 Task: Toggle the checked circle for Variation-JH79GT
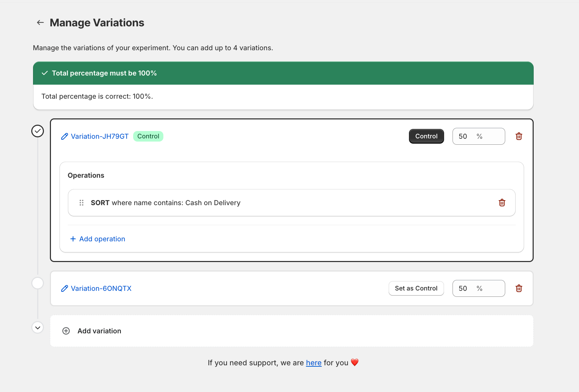[38, 131]
